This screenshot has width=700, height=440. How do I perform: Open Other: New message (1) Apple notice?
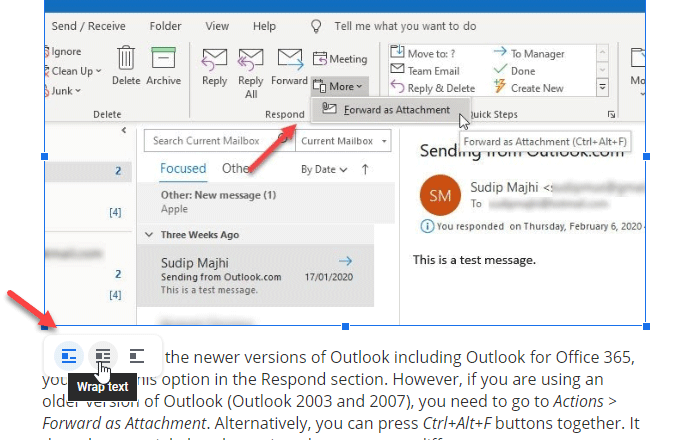(x=266, y=202)
